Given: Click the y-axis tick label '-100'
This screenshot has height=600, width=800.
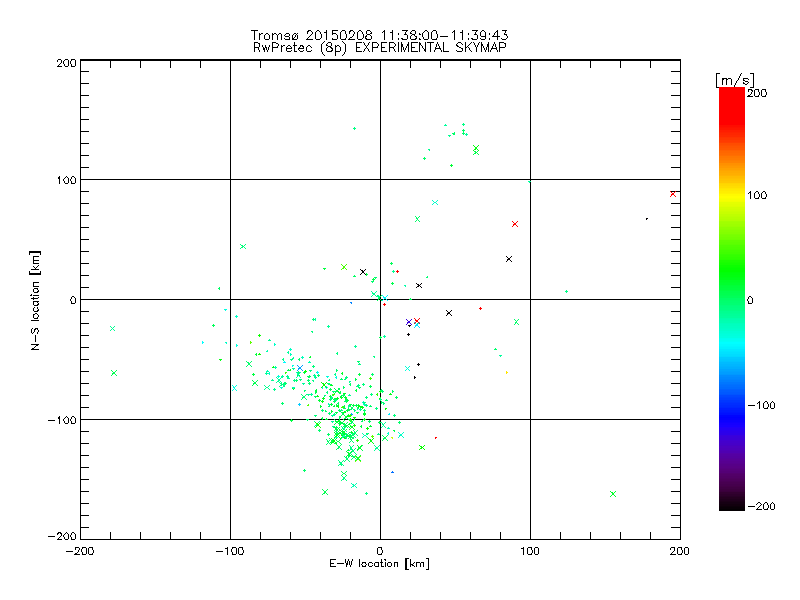Looking at the screenshot, I should pos(62,420).
